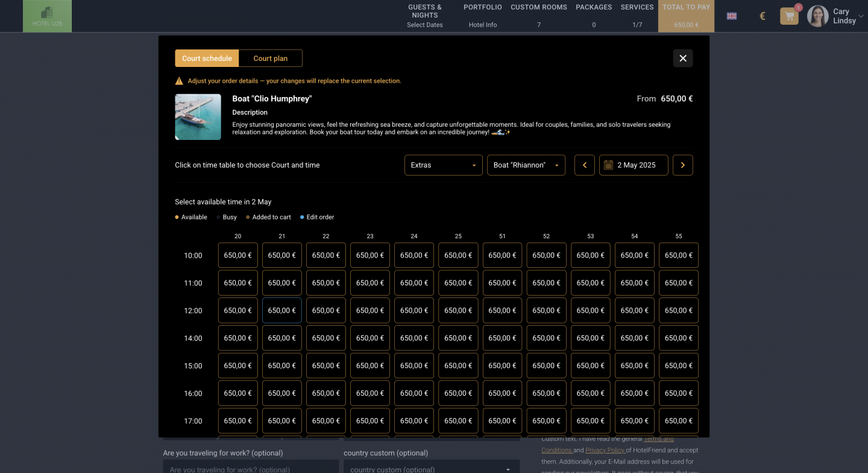Switch currency using the euro icon
Screen dimensions: 868x473
point(763,16)
